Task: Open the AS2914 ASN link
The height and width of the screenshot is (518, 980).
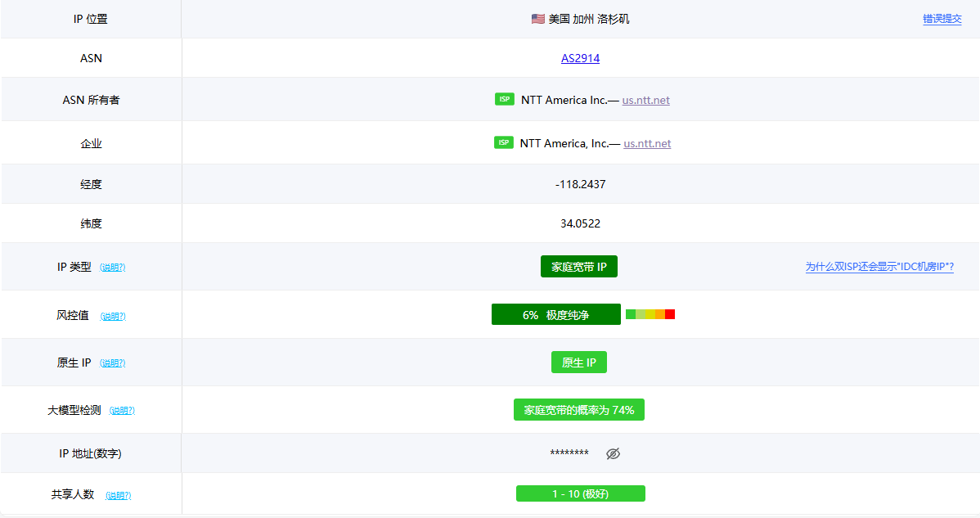Action: click(580, 58)
